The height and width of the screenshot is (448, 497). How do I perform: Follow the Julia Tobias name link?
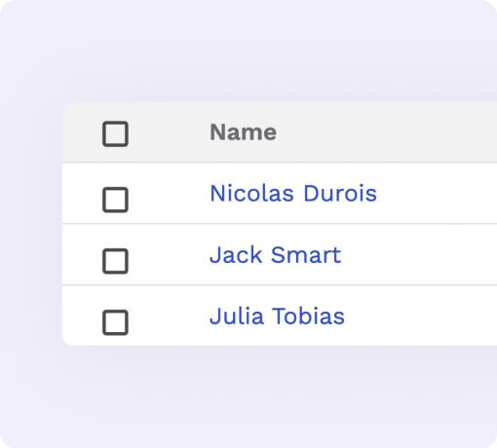(277, 317)
